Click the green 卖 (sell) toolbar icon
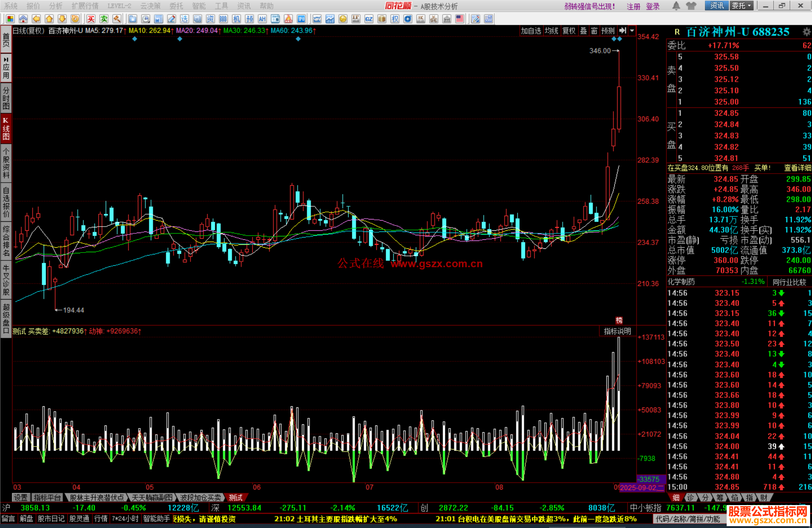The width and height of the screenshot is (812, 528). click(x=104, y=19)
